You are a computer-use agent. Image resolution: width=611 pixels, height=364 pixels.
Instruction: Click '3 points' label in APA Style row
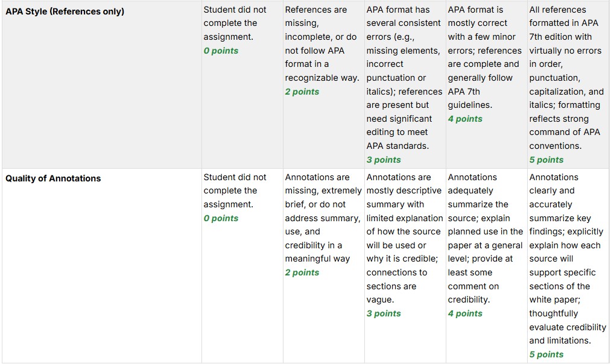click(x=384, y=160)
